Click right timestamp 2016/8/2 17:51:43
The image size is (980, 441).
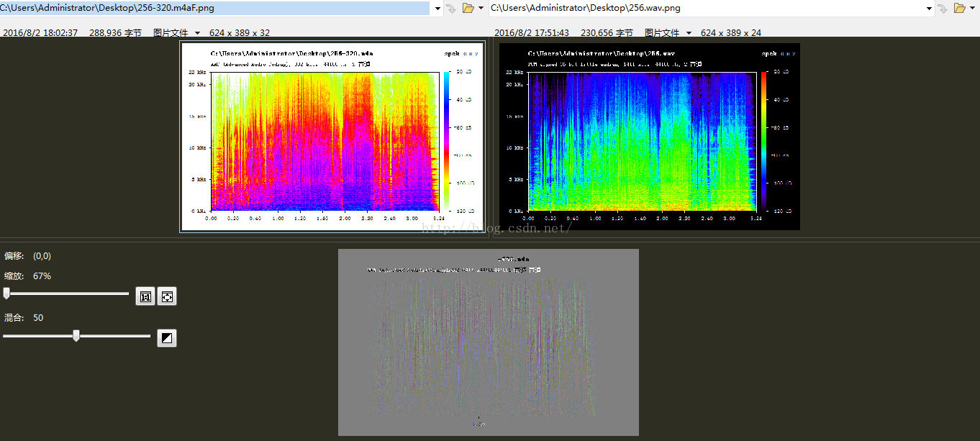point(532,33)
